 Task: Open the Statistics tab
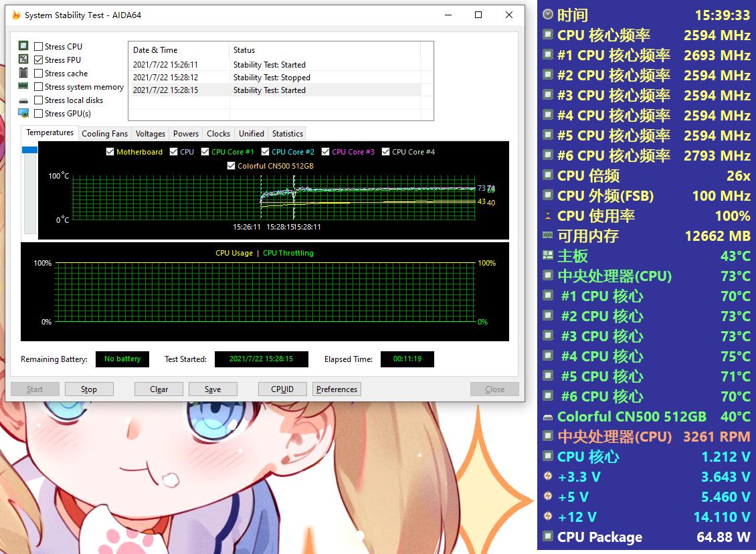point(288,134)
